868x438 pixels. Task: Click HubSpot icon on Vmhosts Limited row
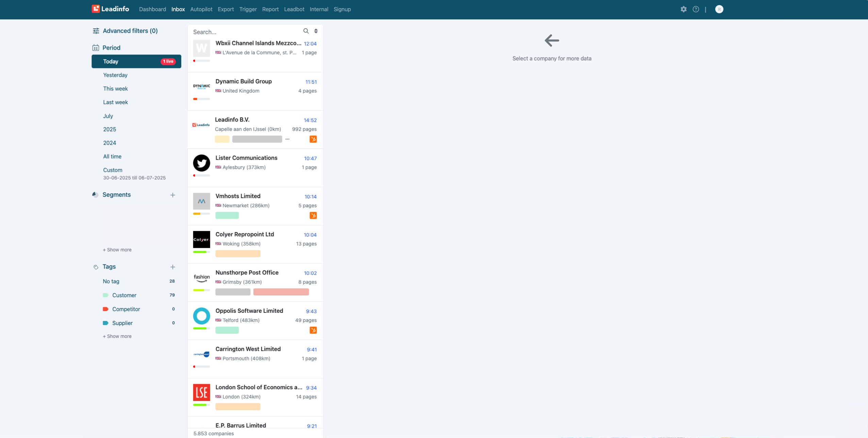pos(313,215)
